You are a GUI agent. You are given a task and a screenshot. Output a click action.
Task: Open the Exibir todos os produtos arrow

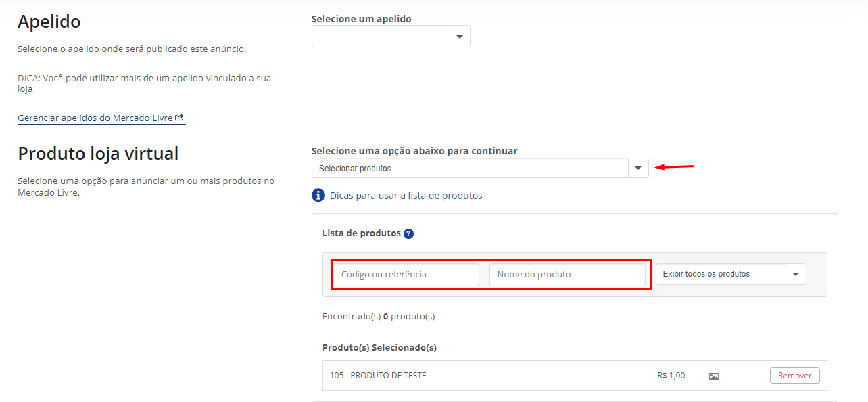(x=796, y=274)
